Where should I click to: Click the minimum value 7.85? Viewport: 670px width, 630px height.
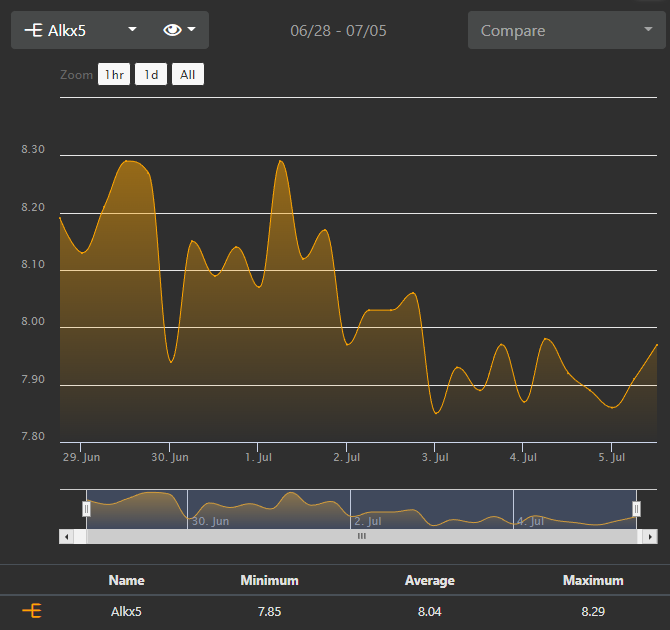point(269,612)
